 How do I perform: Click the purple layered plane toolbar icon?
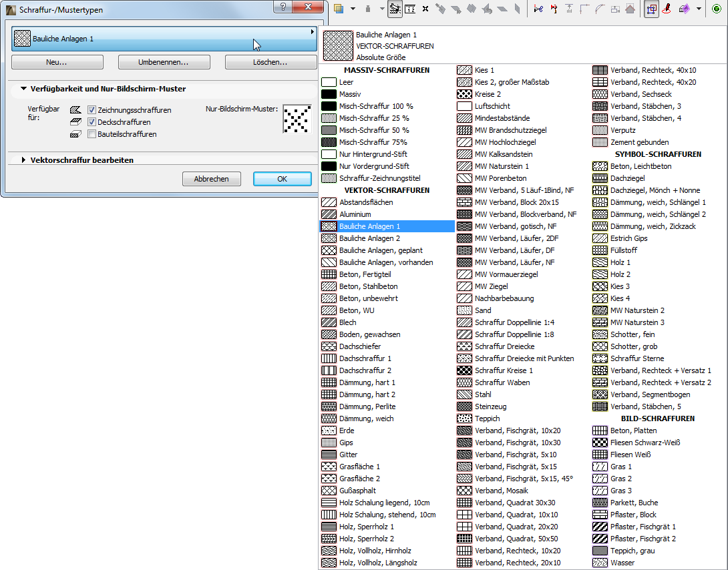pyautogui.click(x=685, y=9)
